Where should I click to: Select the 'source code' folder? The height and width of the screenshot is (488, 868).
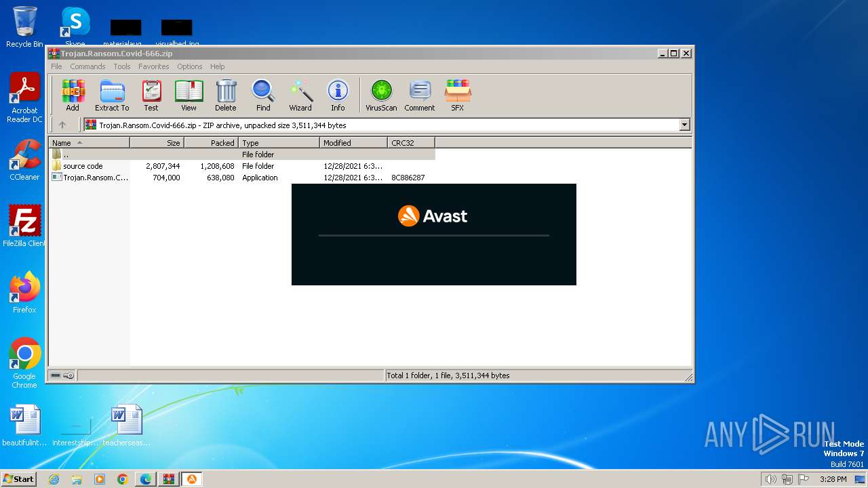[83, 166]
